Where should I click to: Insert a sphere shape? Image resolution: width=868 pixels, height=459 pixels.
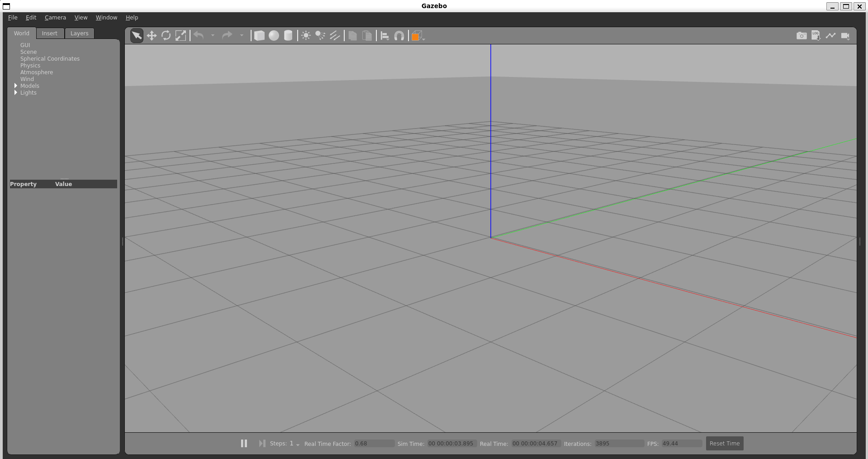[274, 36]
